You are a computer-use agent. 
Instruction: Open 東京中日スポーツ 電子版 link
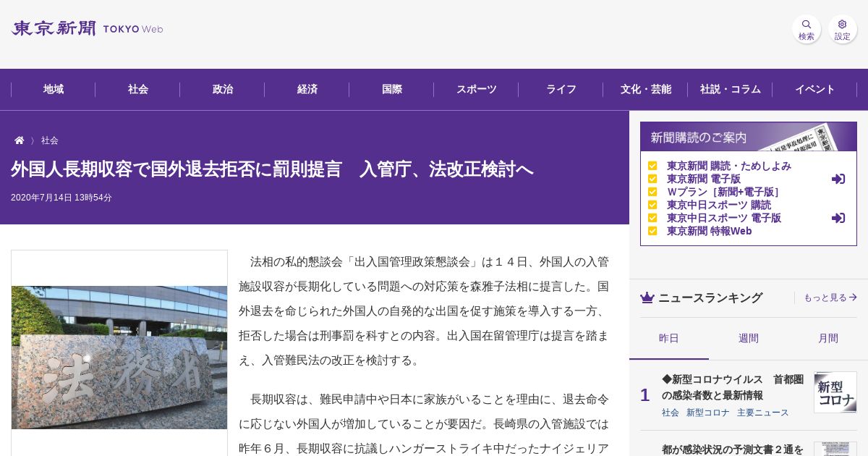724,218
